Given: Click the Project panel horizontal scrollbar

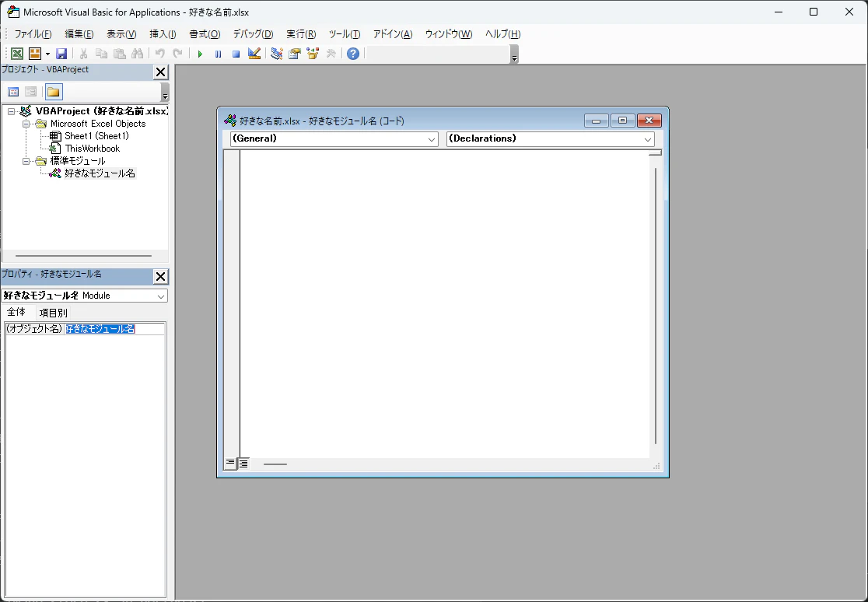Looking at the screenshot, I should [x=83, y=256].
